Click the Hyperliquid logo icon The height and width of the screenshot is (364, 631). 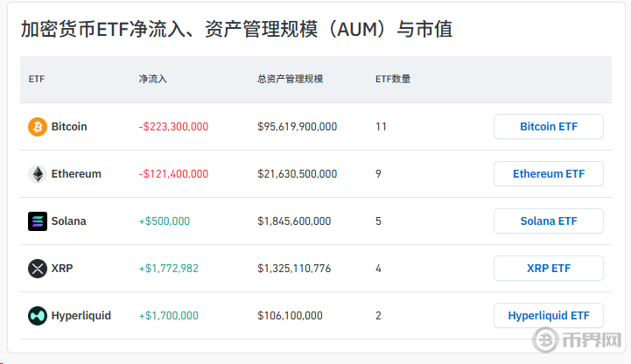point(38,316)
